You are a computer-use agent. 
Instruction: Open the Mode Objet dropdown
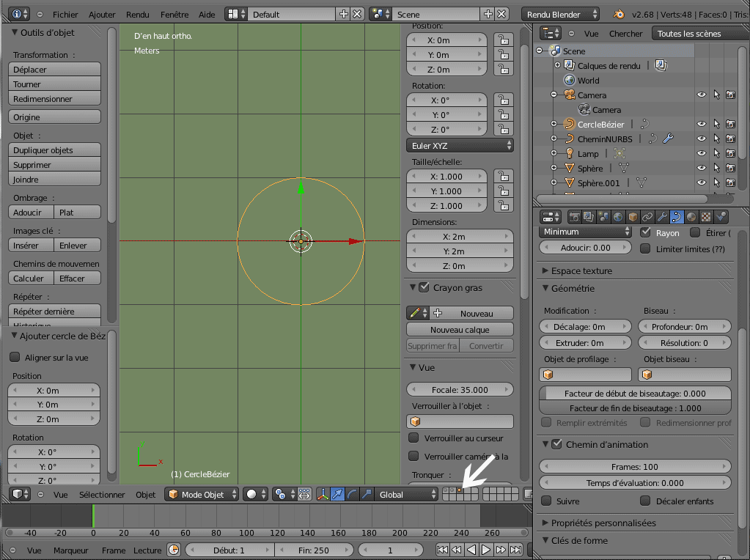pos(202,495)
